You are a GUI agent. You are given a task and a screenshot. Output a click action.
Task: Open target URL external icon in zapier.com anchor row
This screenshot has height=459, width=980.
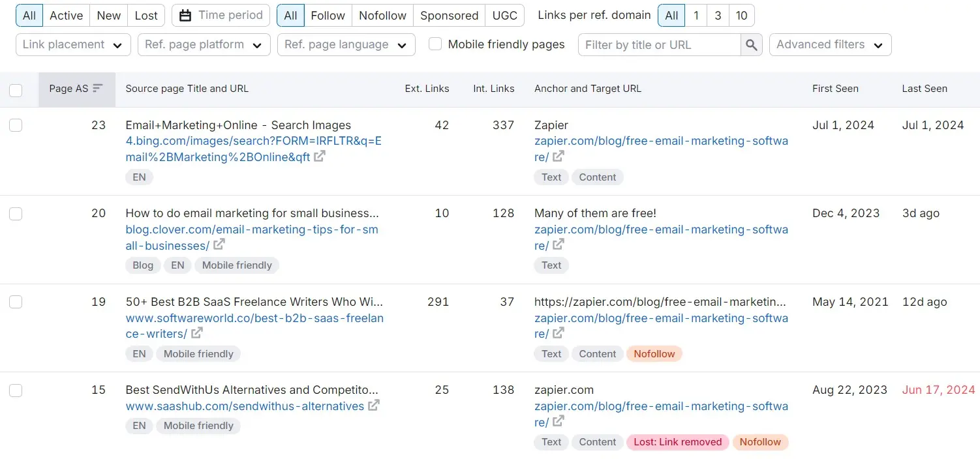coord(559,421)
